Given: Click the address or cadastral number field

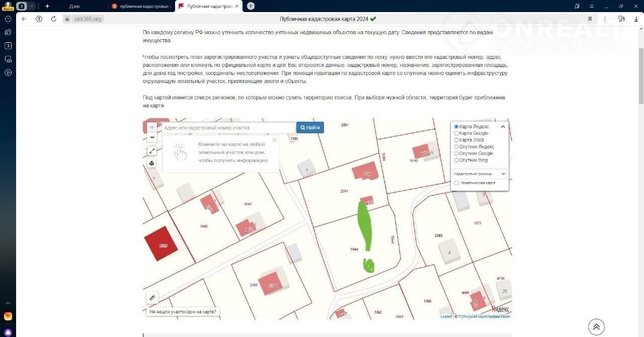Looking at the screenshot, I should 228,128.
